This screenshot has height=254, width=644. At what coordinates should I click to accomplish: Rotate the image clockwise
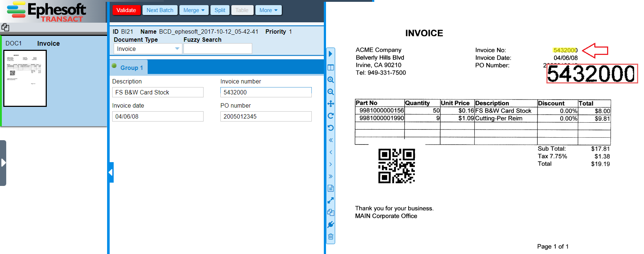[x=330, y=116]
